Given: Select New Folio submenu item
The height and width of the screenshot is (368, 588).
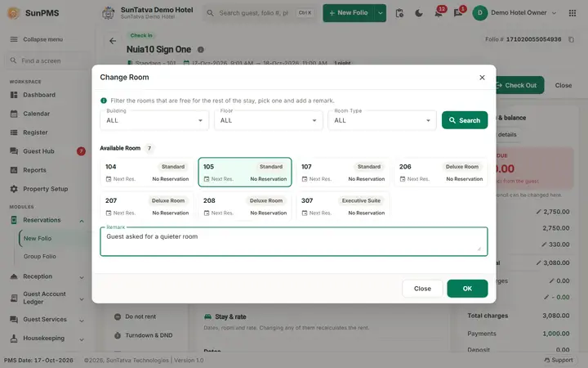Looking at the screenshot, I should point(38,239).
